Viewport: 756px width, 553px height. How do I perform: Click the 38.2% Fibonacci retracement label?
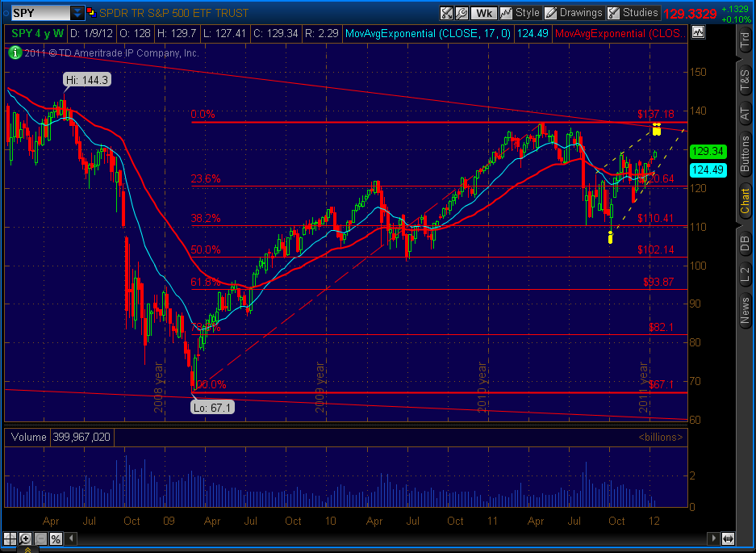pos(206,218)
